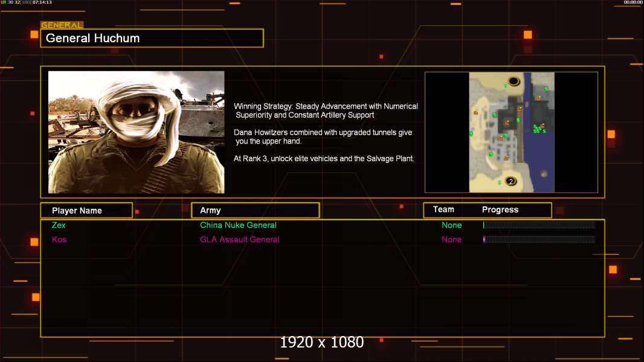Click the 00:00:00 timer readout
Viewport: 644px width, 362px height.
pos(633,2)
